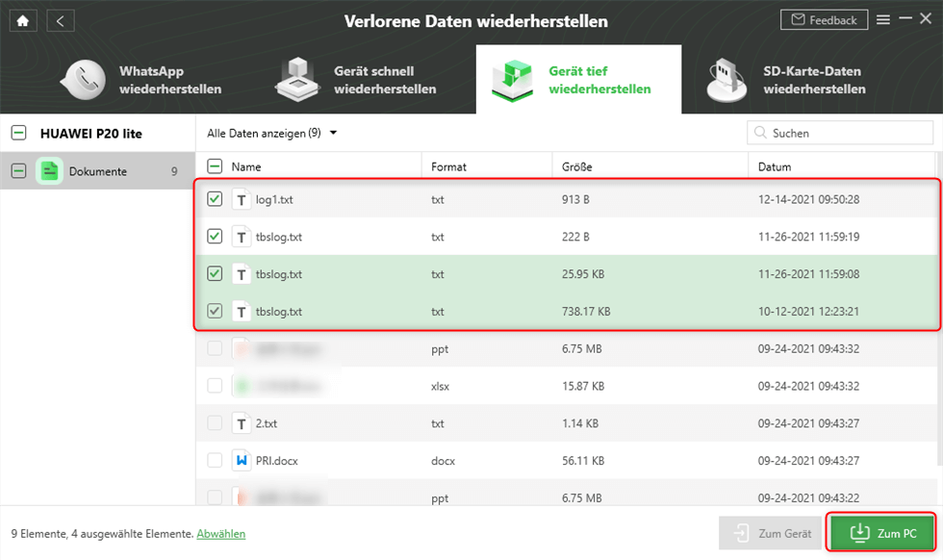The width and height of the screenshot is (943, 560).
Task: Click the PRI.docx file name
Action: click(277, 461)
